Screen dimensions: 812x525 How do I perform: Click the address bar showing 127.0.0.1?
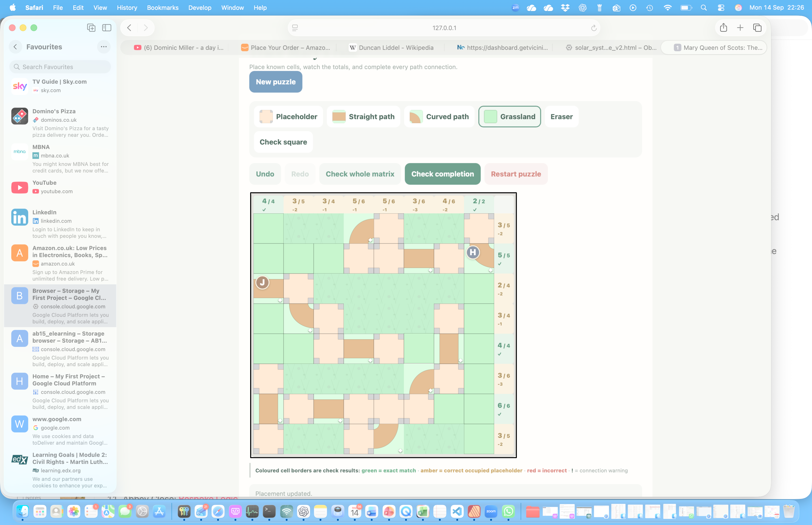point(444,28)
